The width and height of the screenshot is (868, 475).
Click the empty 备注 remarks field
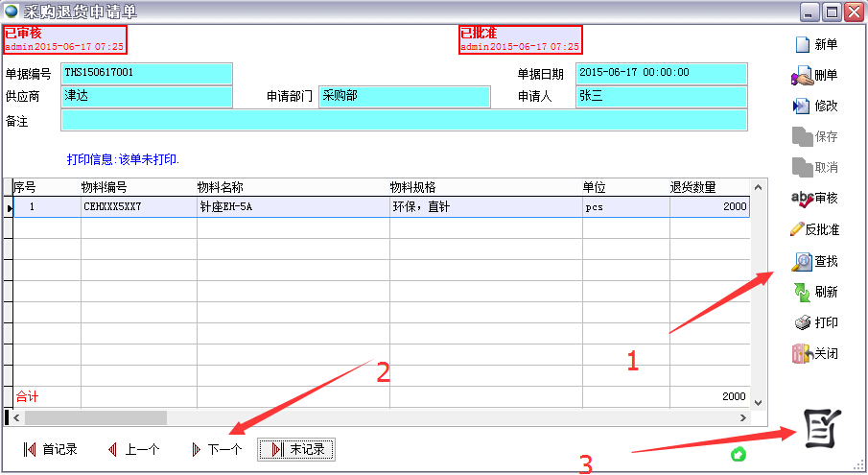point(403,120)
